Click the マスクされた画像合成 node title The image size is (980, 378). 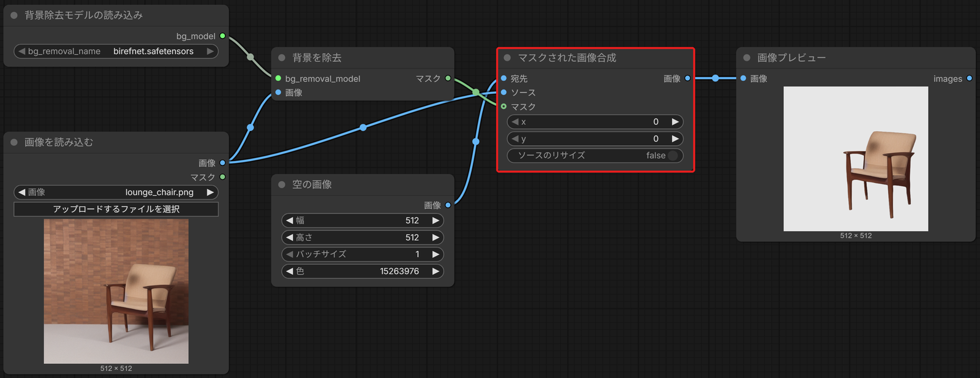[567, 58]
